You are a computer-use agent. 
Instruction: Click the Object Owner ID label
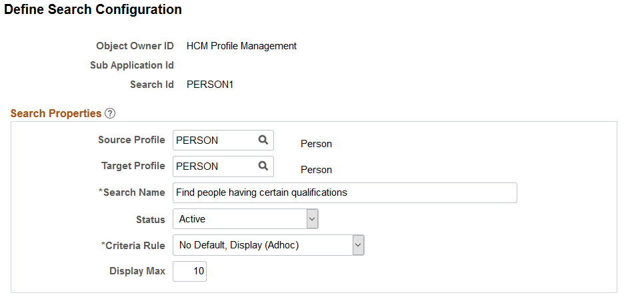pos(135,46)
